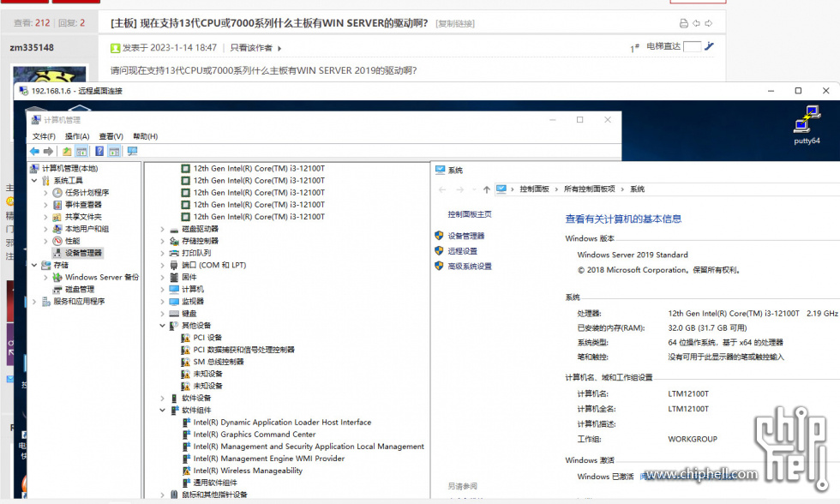The width and height of the screenshot is (840, 504).
Task: Click 控制面板 in the breadcrumb path
Action: pyautogui.click(x=534, y=189)
